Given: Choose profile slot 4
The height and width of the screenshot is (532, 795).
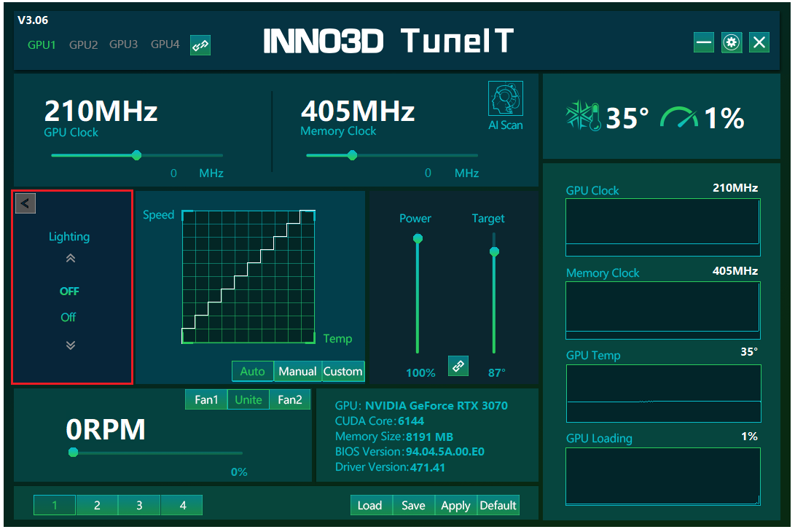Looking at the screenshot, I should click(x=182, y=505).
